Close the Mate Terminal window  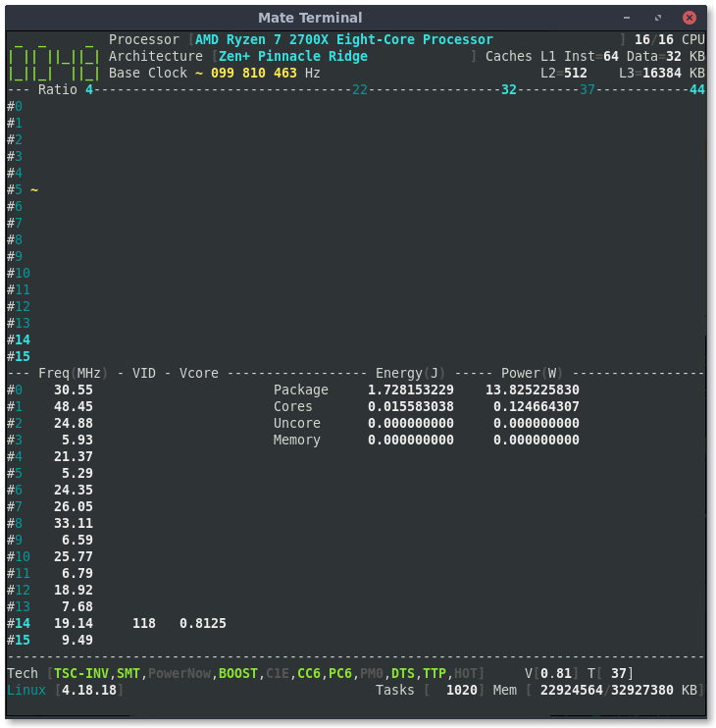690,18
